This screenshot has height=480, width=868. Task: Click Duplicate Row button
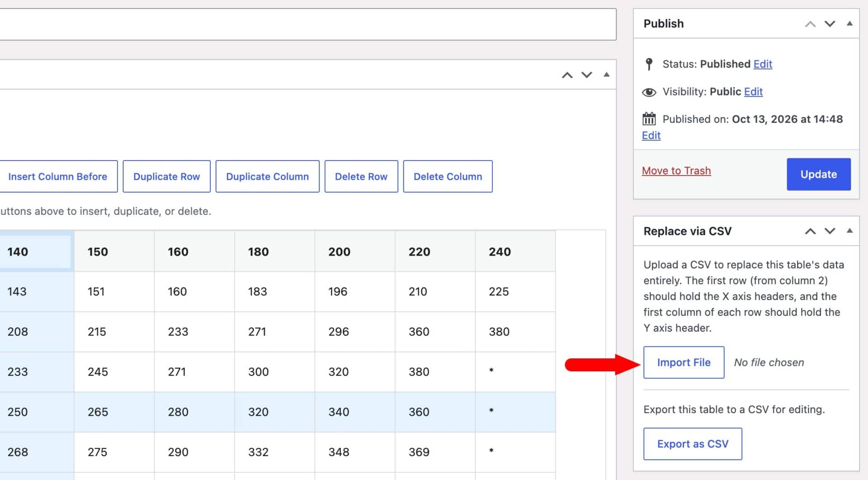click(166, 176)
